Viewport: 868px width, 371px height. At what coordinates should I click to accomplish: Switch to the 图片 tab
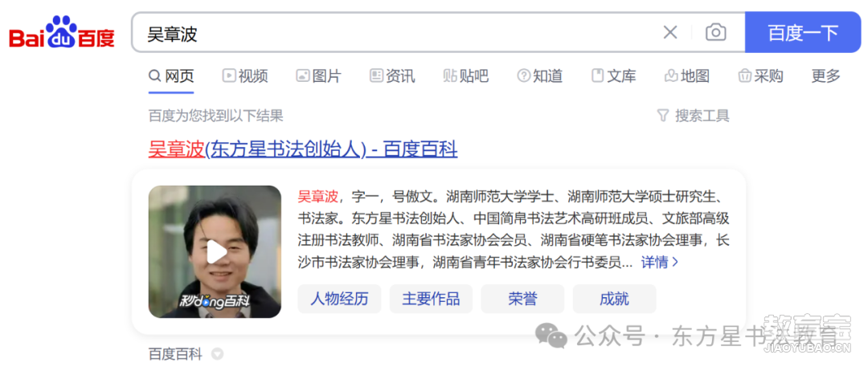coord(319,75)
